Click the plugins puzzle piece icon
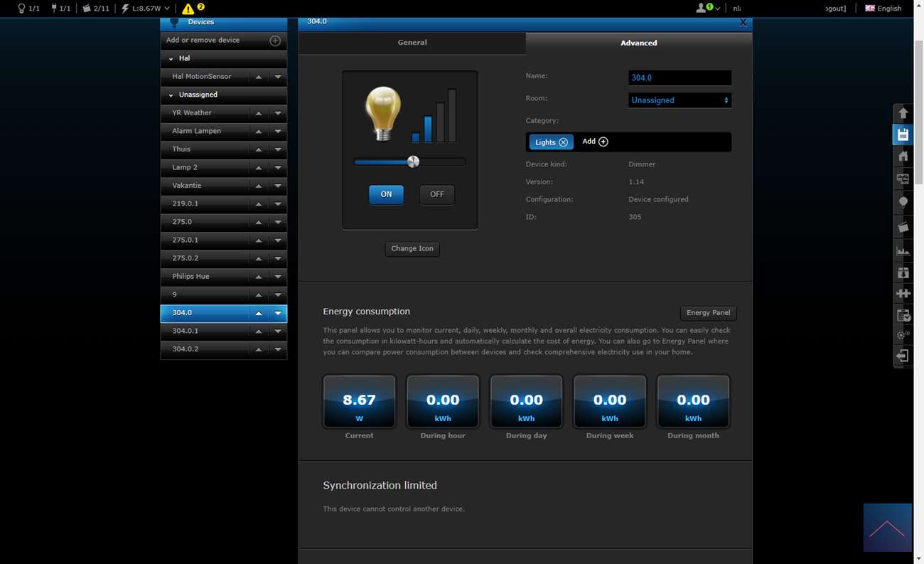The width and height of the screenshot is (924, 564). tap(903, 293)
